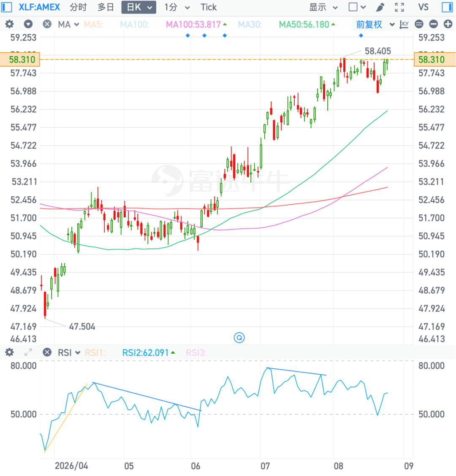Viewport: 456px width, 476px height.
Task: Toggle the RSI1 line visibility
Action: (95, 353)
